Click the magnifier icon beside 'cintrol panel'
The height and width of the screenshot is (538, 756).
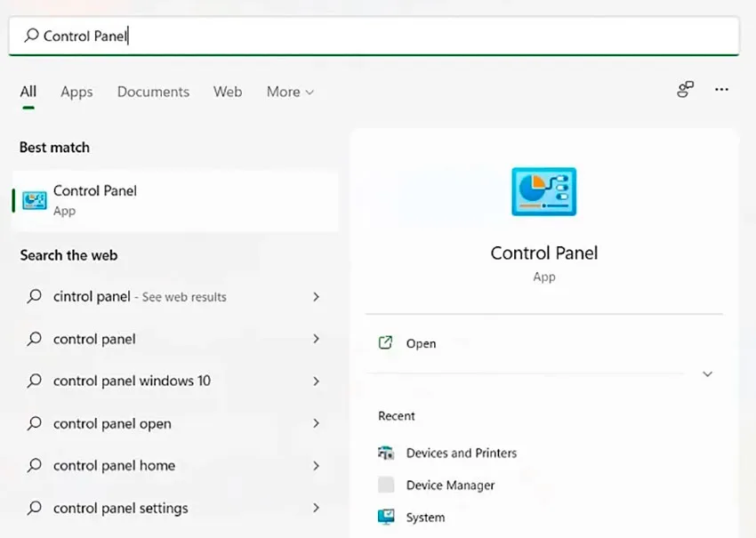click(x=34, y=296)
